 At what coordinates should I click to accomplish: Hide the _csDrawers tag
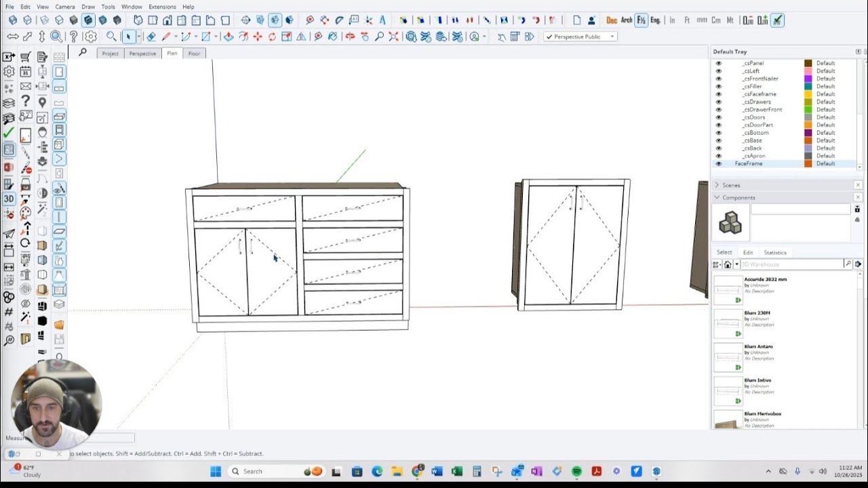click(x=719, y=102)
